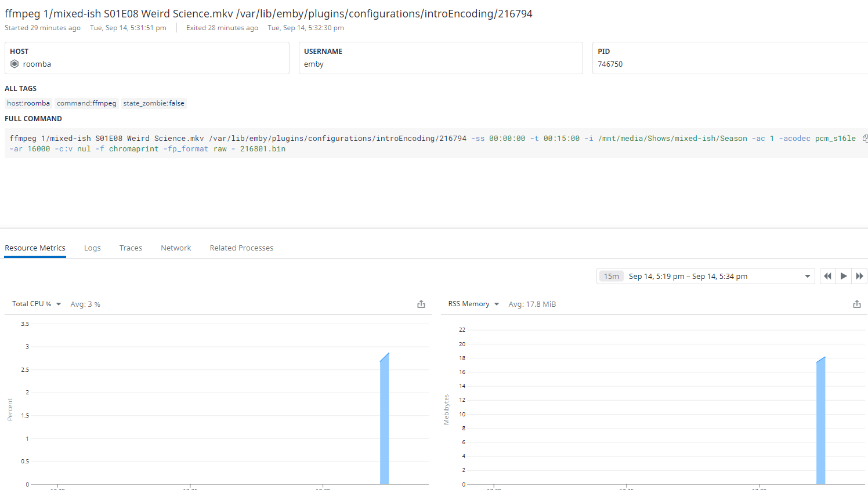
Task: Step the time range forward
Action: pyautogui.click(x=859, y=276)
